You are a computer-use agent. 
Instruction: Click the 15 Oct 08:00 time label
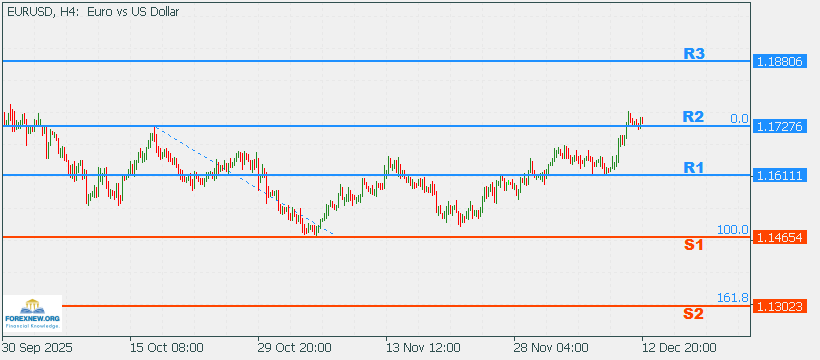point(167,348)
